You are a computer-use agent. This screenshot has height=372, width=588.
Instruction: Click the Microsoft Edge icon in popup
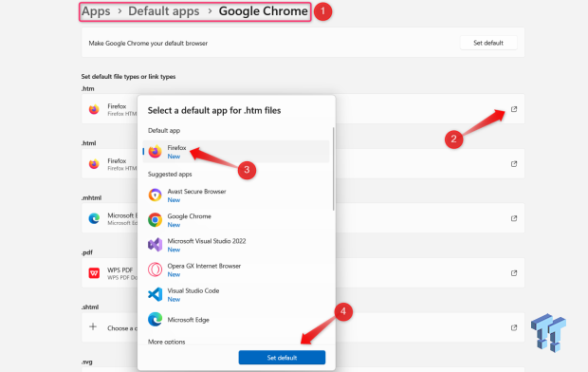click(x=155, y=319)
